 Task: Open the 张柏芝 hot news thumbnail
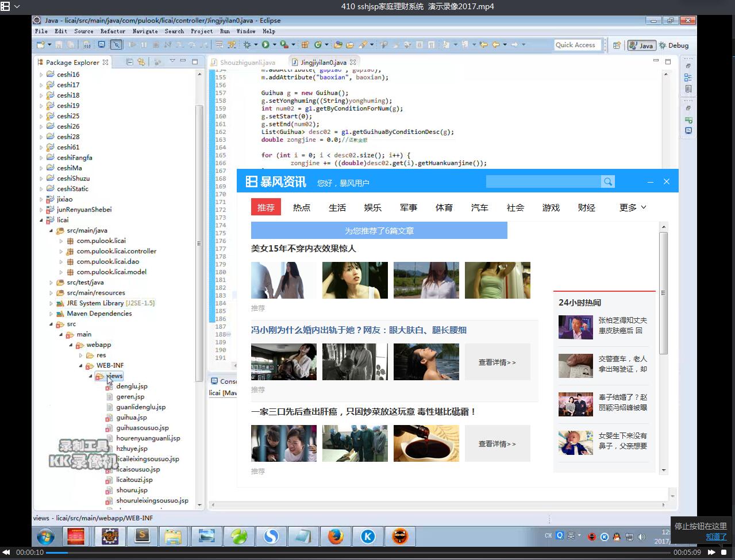click(575, 327)
